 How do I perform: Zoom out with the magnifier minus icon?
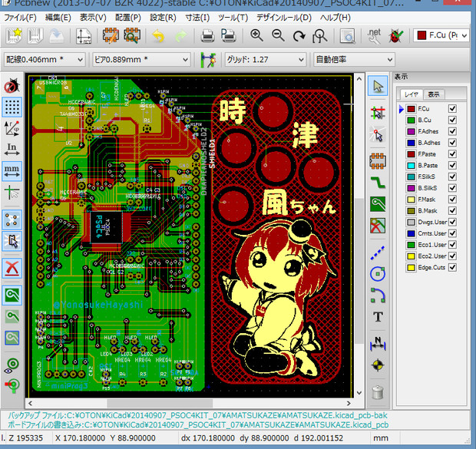[278, 35]
